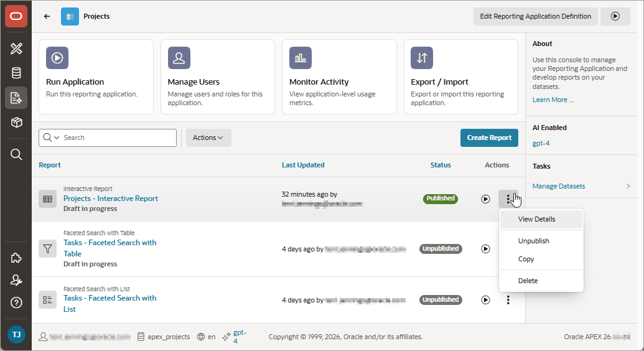Click Unpublished badge of Faceted Search with List
This screenshot has width=644, height=351.
pos(441,299)
